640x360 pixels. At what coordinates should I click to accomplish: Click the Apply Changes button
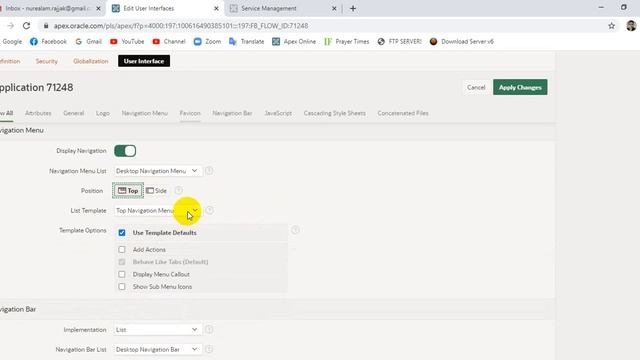tap(520, 87)
